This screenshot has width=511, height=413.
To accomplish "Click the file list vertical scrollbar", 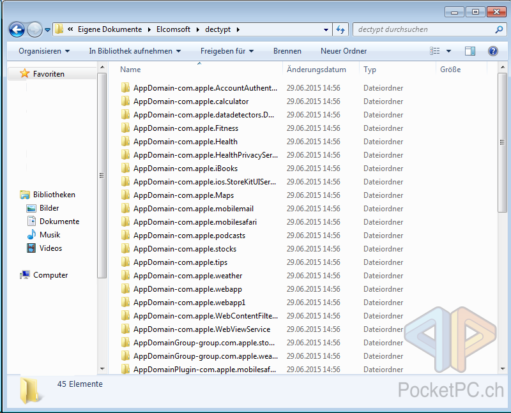I will tap(502, 143).
